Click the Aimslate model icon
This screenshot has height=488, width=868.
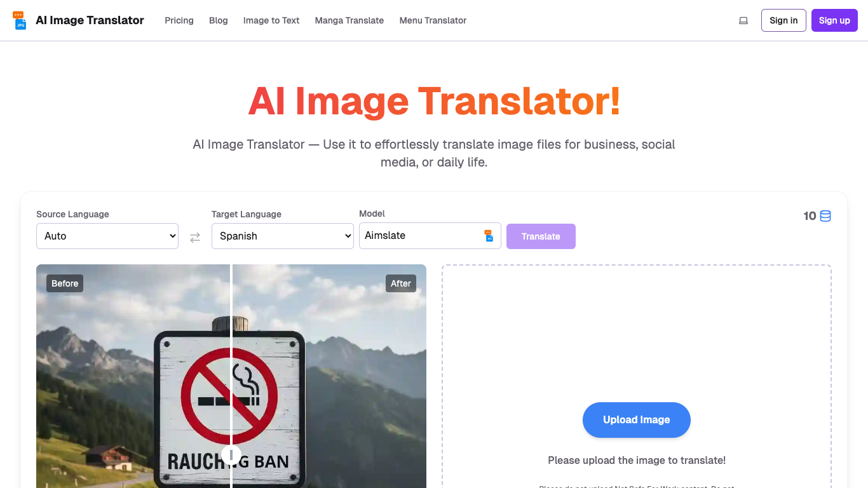coord(488,236)
